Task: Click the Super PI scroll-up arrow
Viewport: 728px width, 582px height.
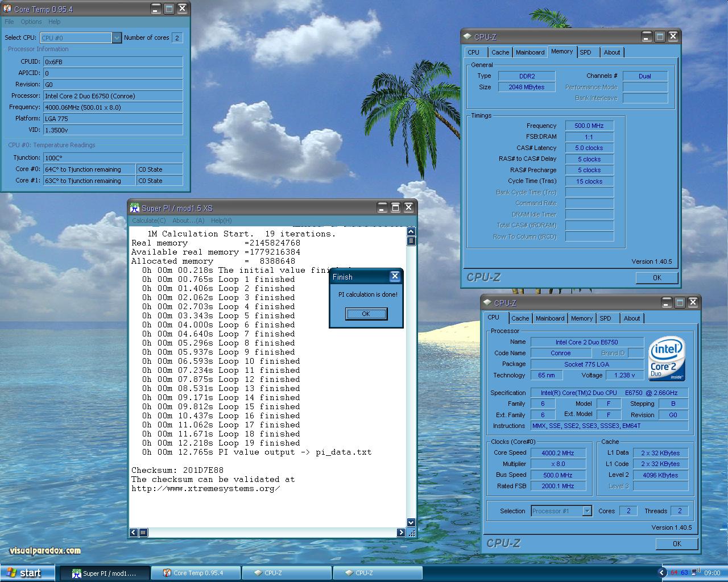Action: [x=411, y=231]
